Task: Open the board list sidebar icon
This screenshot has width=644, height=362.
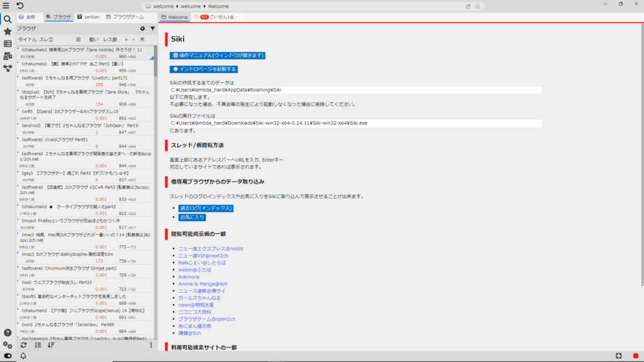Action: [8, 43]
